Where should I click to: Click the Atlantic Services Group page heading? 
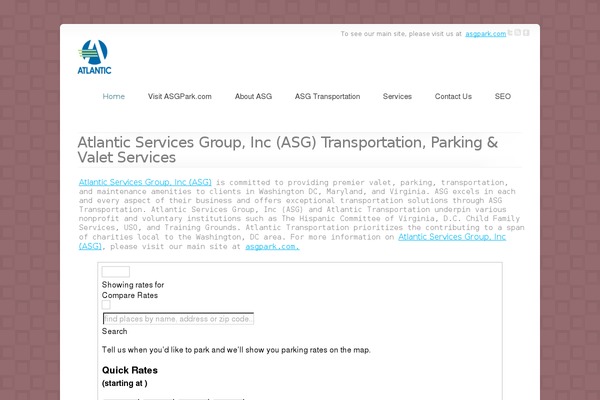click(x=287, y=150)
